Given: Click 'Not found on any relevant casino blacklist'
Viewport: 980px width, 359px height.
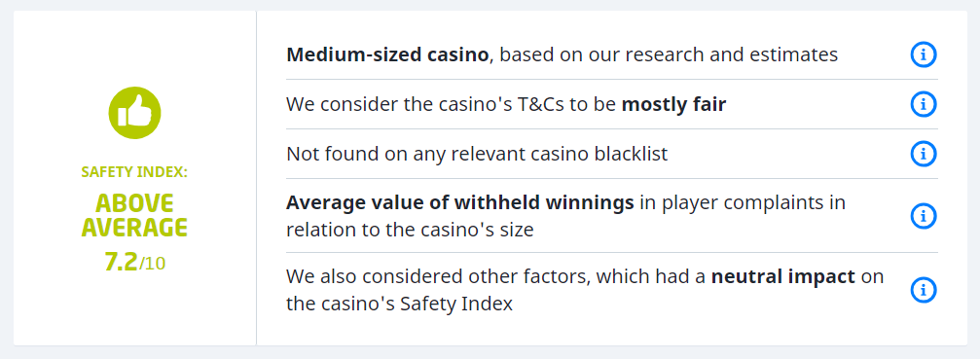Looking at the screenshot, I should click(477, 154).
